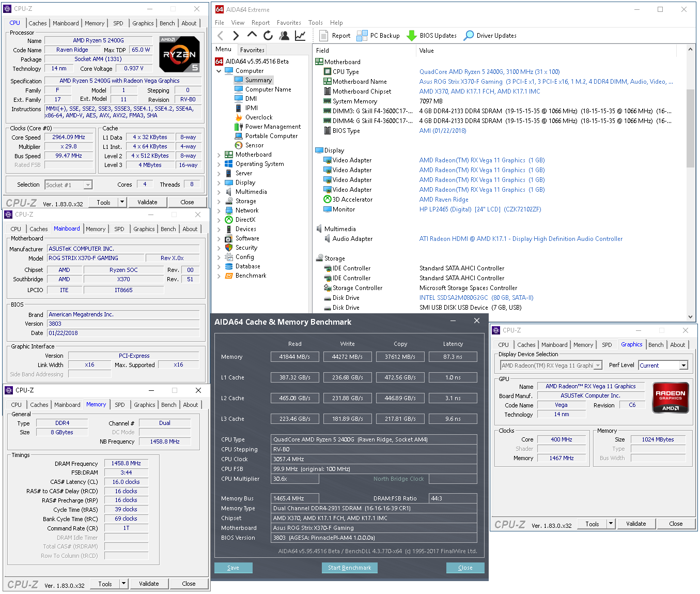Expand the Motherboard tree node
Image resolution: width=700 pixels, height=594 pixels.
pyautogui.click(x=219, y=155)
